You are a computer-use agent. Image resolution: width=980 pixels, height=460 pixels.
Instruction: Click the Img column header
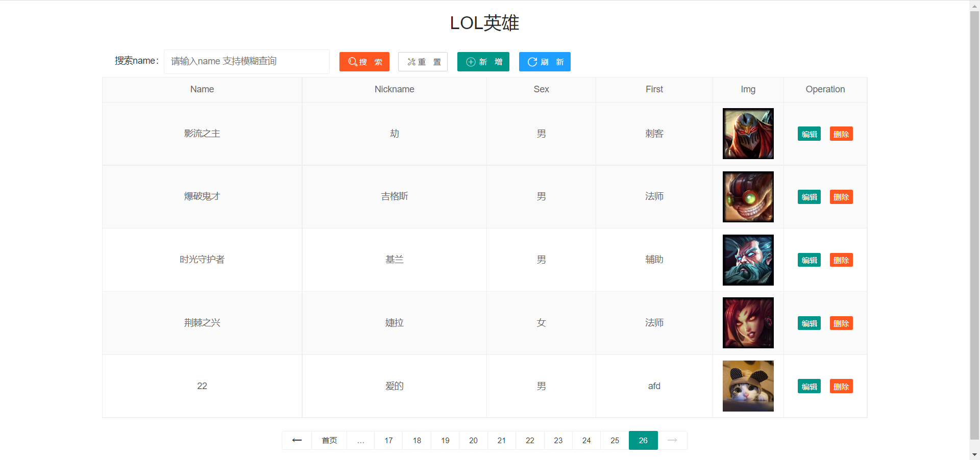pyautogui.click(x=748, y=89)
